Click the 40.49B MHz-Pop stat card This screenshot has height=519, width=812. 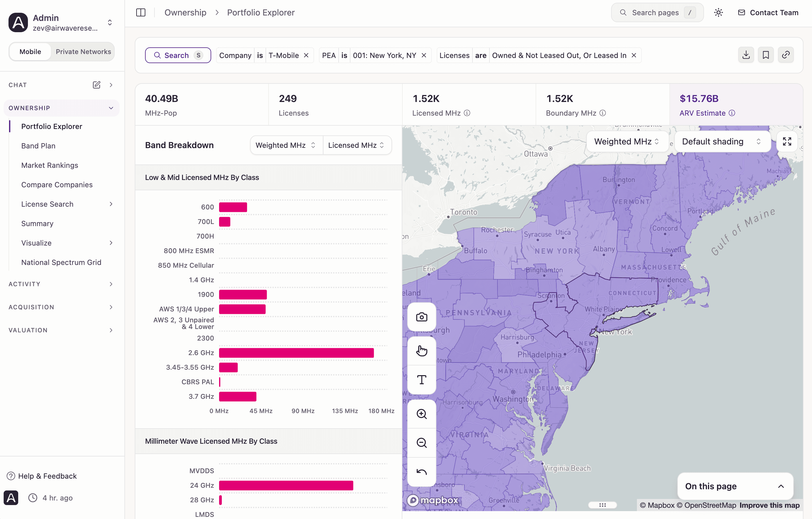point(202,104)
